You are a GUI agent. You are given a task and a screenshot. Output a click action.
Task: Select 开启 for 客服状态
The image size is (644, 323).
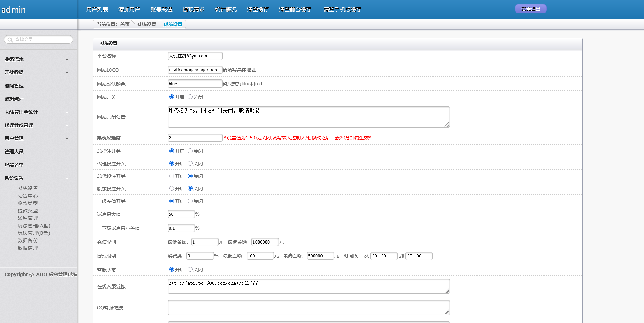pos(172,269)
